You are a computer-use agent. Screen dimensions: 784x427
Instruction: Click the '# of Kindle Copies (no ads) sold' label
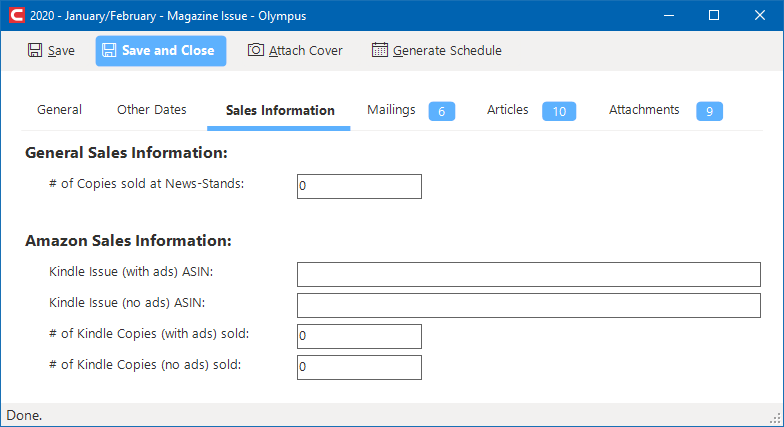(x=145, y=365)
